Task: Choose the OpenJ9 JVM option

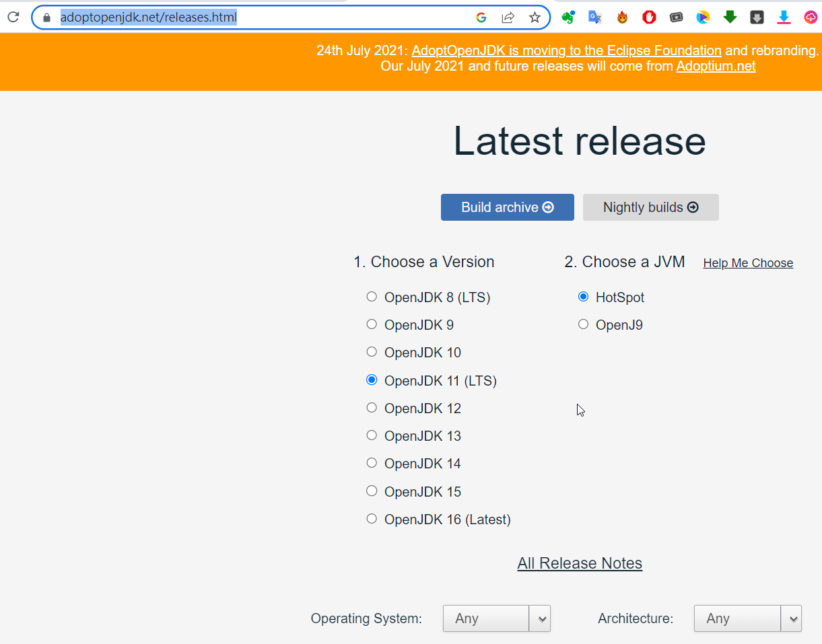Action: [583, 324]
